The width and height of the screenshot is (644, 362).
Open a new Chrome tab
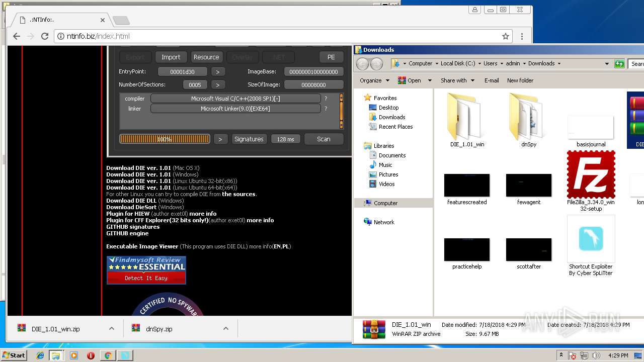point(121,20)
